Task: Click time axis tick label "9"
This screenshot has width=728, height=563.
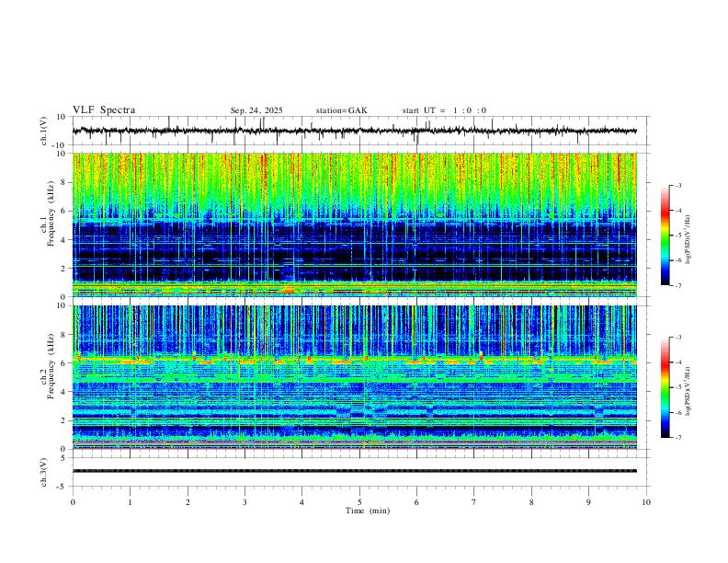Action: (x=588, y=502)
